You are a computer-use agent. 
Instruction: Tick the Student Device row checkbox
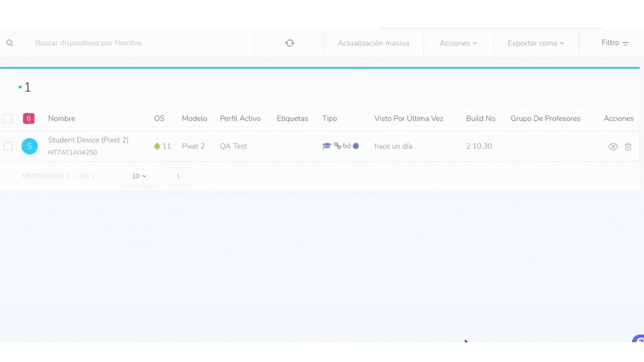(8, 146)
